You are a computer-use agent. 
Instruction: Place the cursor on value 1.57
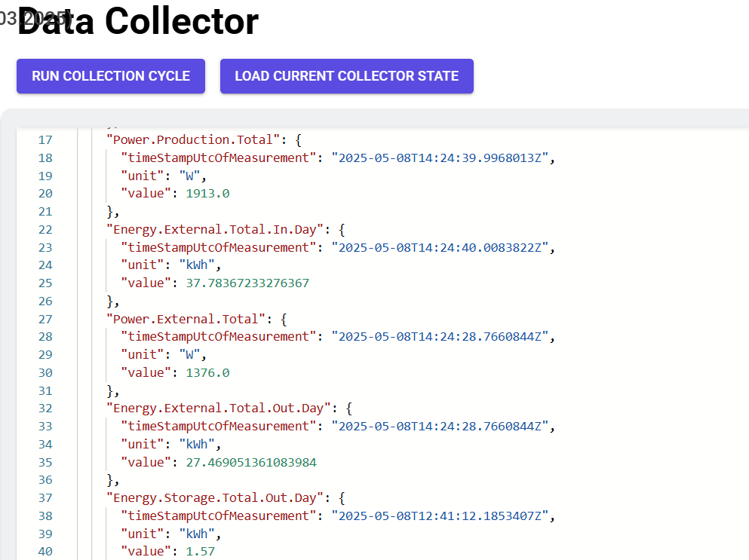coord(201,551)
